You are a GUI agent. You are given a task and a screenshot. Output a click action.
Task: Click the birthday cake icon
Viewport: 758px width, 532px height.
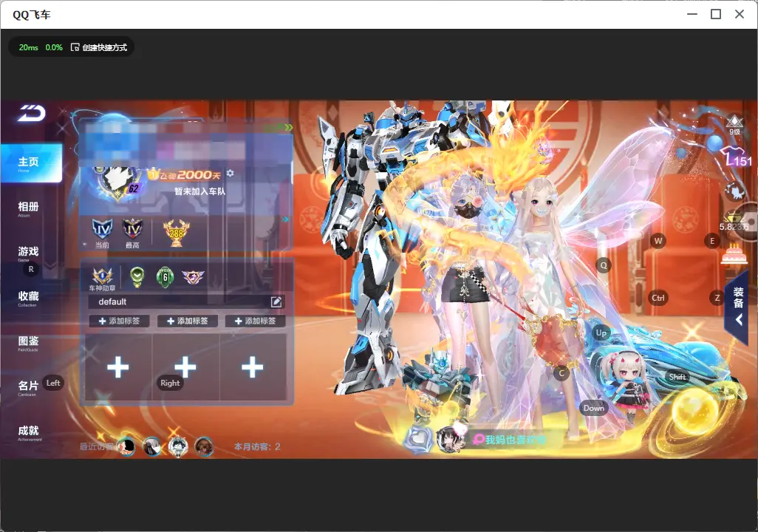pos(734,254)
